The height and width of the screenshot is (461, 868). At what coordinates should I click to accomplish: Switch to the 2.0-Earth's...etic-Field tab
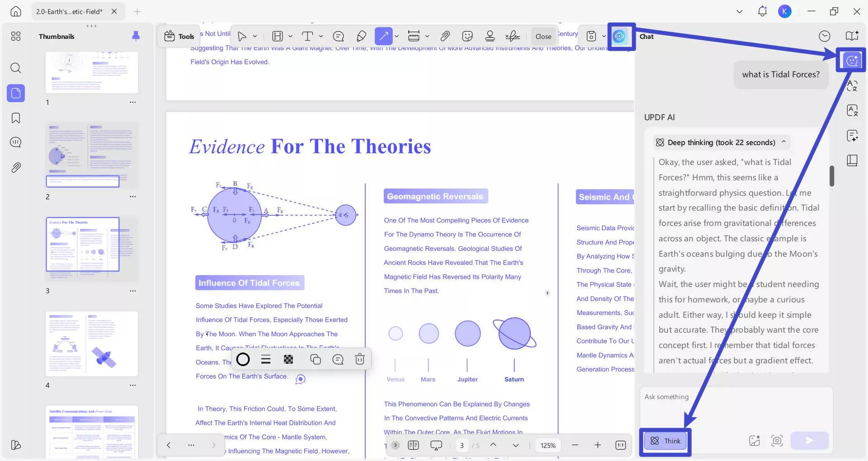coord(70,12)
